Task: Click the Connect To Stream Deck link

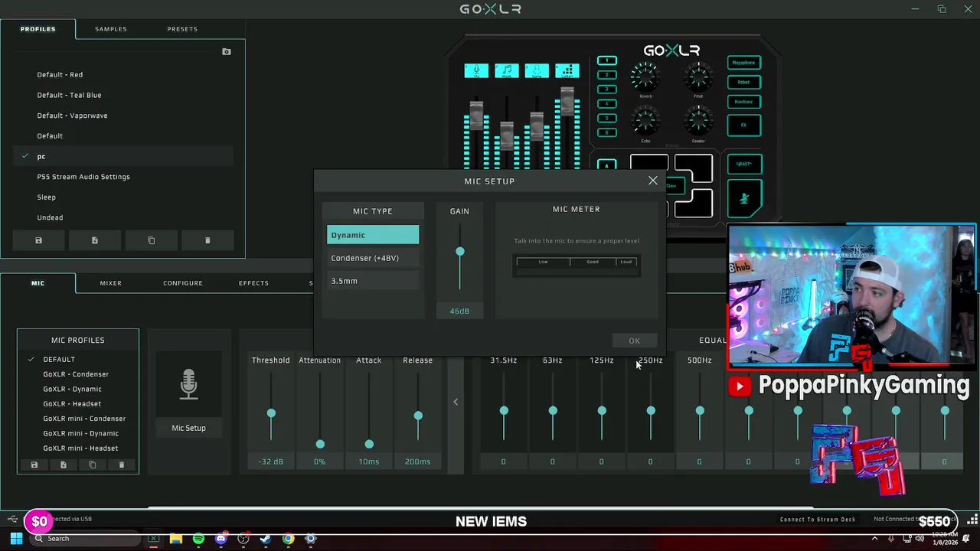Action: (x=818, y=520)
